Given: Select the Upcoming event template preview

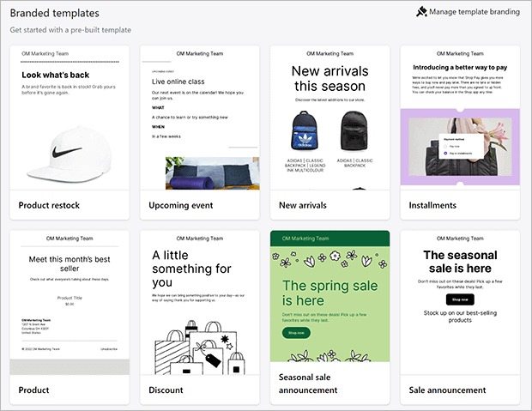Looking at the screenshot, I should pos(200,118).
